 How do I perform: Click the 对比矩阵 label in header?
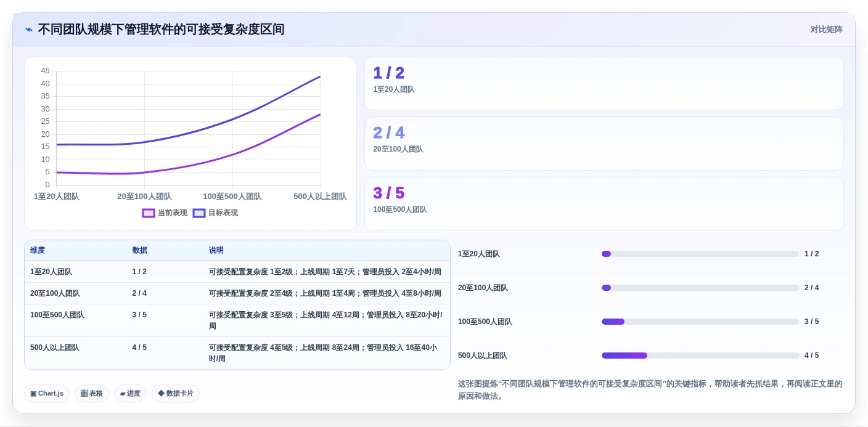(x=826, y=30)
